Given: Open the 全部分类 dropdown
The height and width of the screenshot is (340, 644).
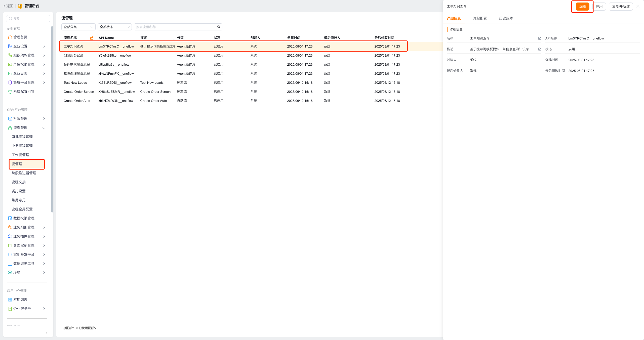Looking at the screenshot, I should tap(78, 27).
